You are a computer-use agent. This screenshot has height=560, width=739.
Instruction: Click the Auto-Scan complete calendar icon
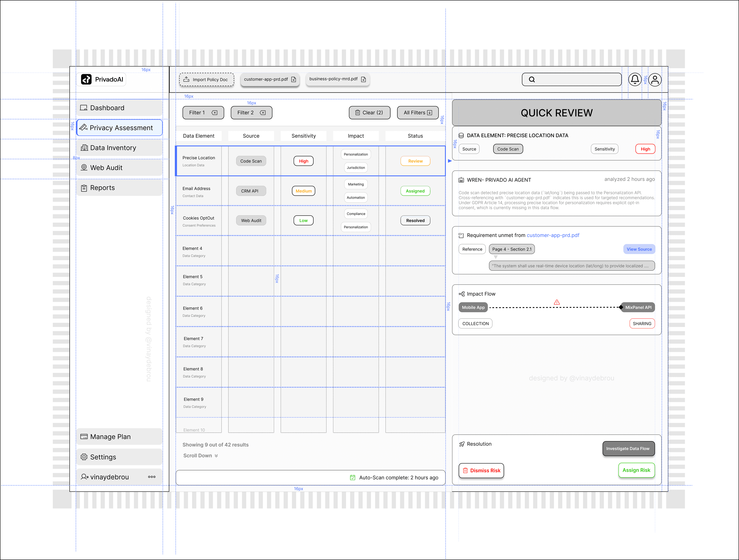(x=352, y=477)
